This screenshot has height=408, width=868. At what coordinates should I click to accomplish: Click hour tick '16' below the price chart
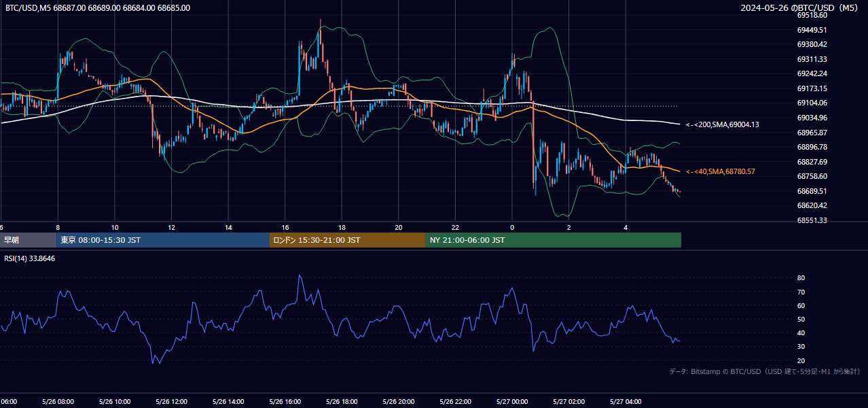pos(285,227)
